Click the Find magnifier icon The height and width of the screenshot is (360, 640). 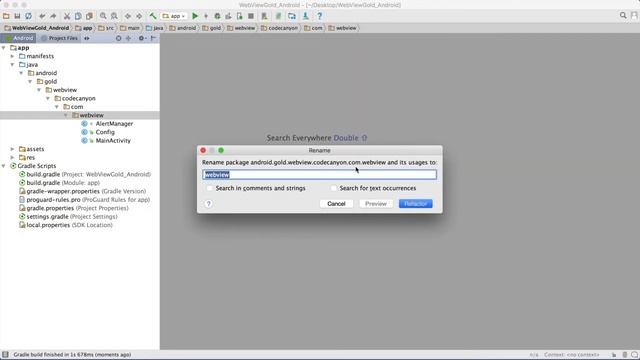(103, 16)
